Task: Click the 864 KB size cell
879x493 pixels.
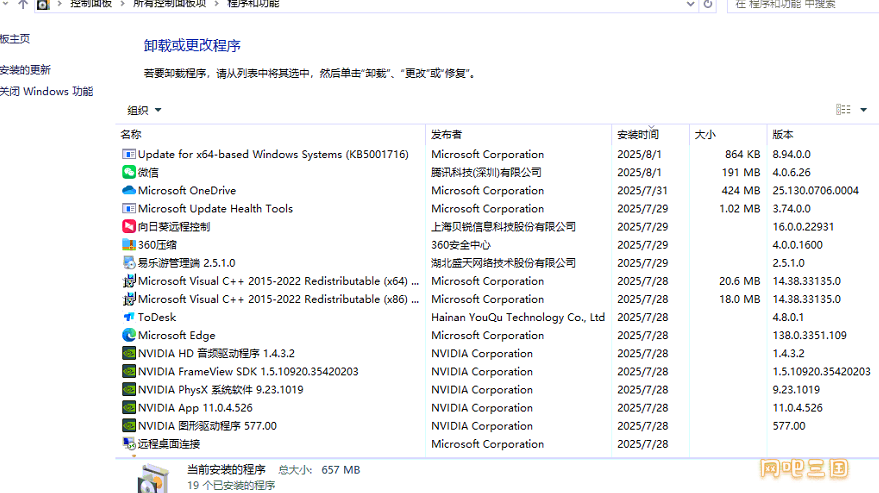Action: (742, 154)
